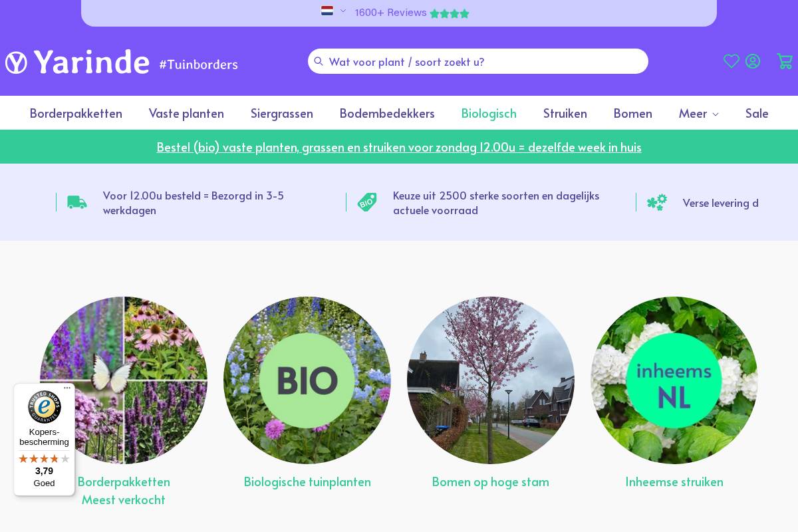Open the account profile icon
The height and width of the screenshot is (532, 798).
pos(753,61)
